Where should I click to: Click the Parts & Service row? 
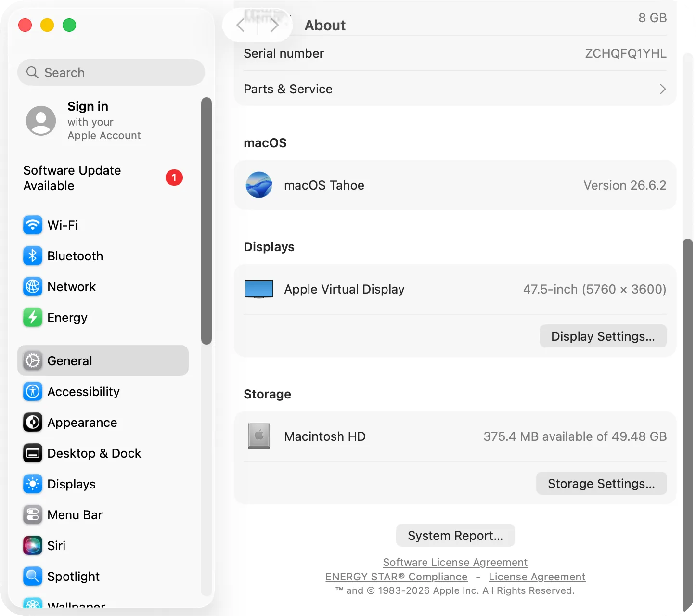[x=455, y=89]
